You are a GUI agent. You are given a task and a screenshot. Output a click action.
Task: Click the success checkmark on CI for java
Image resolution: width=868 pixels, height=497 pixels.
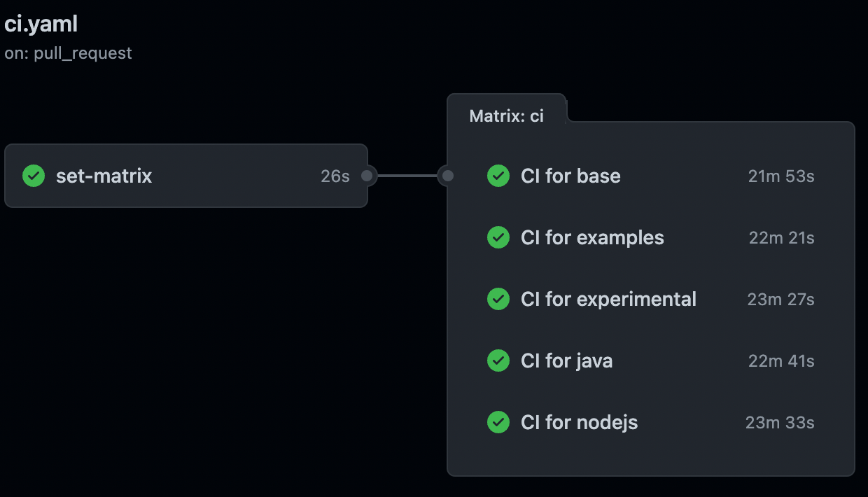coord(498,360)
